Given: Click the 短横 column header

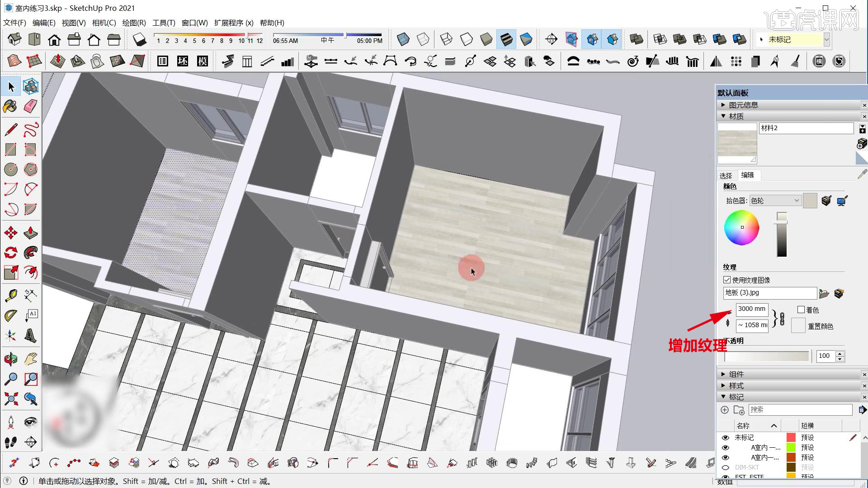Looking at the screenshot, I should (x=807, y=426).
